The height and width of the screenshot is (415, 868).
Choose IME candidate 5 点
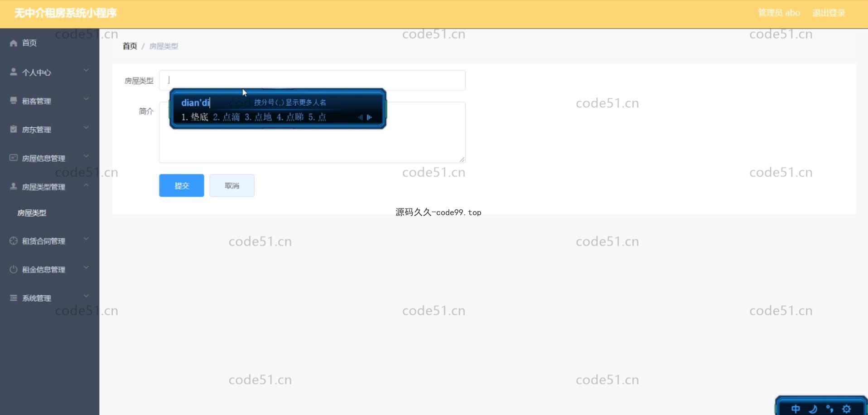click(317, 117)
